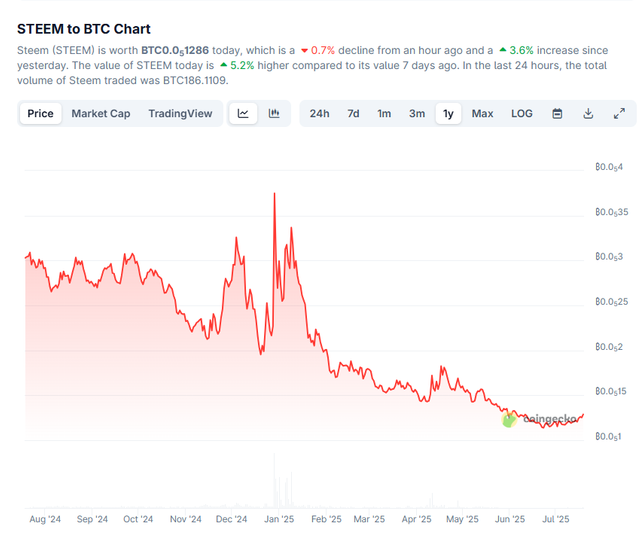Set chart range to 1m
This screenshot has width=640, height=541.
384,114
